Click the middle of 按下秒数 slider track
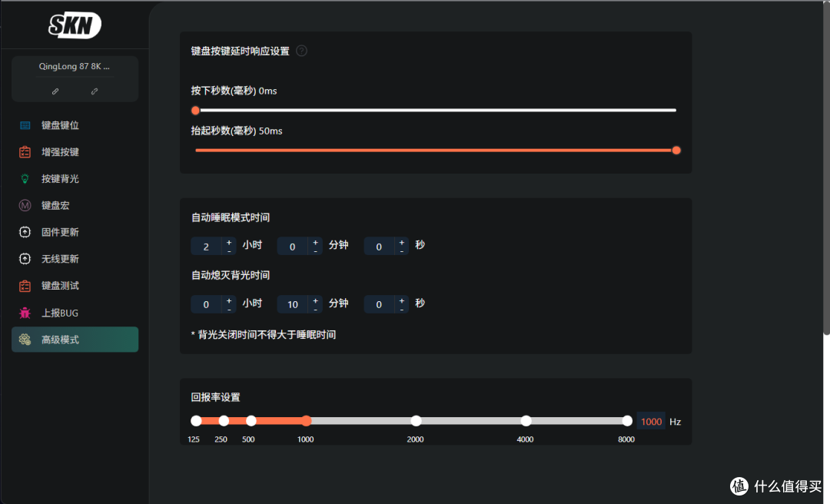This screenshot has height=504, width=830. point(436,111)
